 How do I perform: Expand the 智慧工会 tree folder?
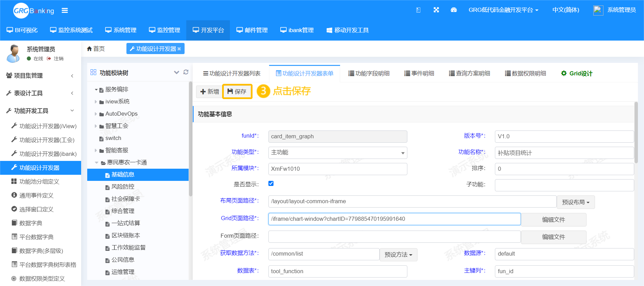pos(96,126)
